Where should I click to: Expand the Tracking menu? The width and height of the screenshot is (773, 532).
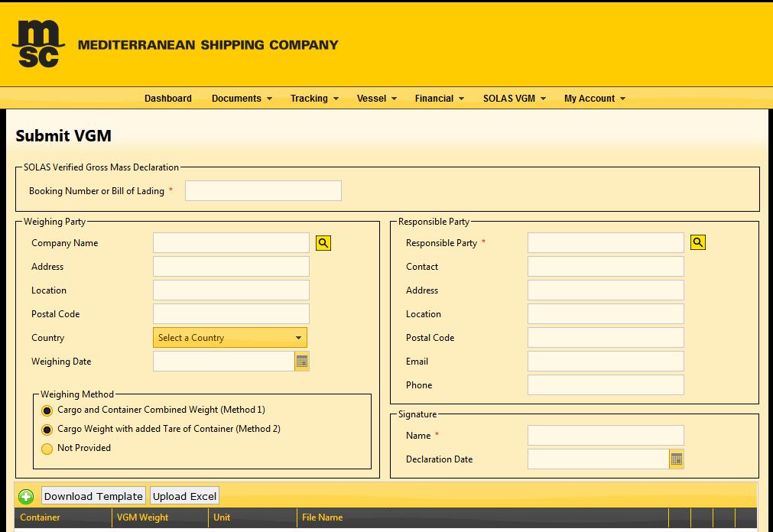(x=314, y=98)
